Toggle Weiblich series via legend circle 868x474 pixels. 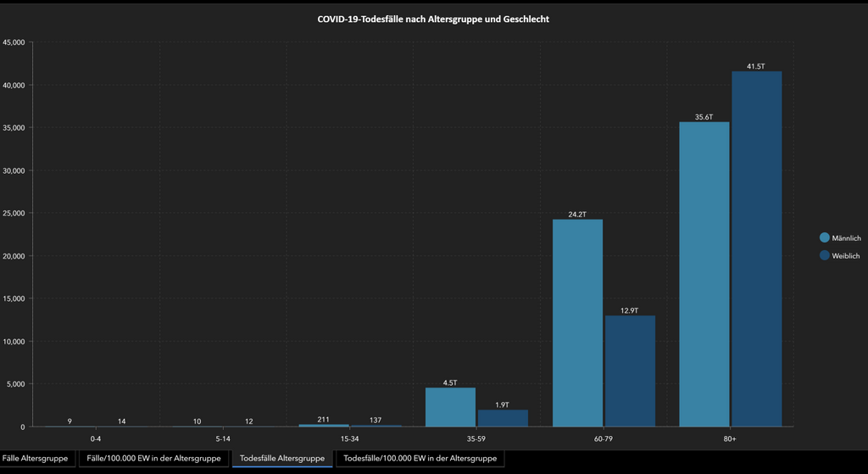click(x=824, y=255)
